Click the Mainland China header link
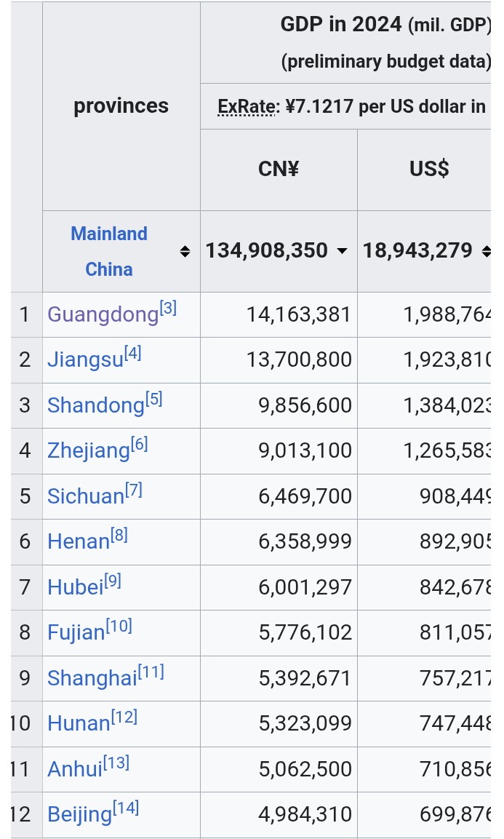This screenshot has width=504, height=839. pyautogui.click(x=109, y=251)
